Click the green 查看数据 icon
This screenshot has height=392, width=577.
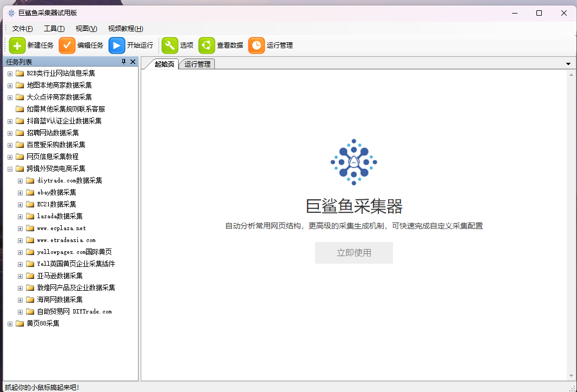[x=206, y=45]
